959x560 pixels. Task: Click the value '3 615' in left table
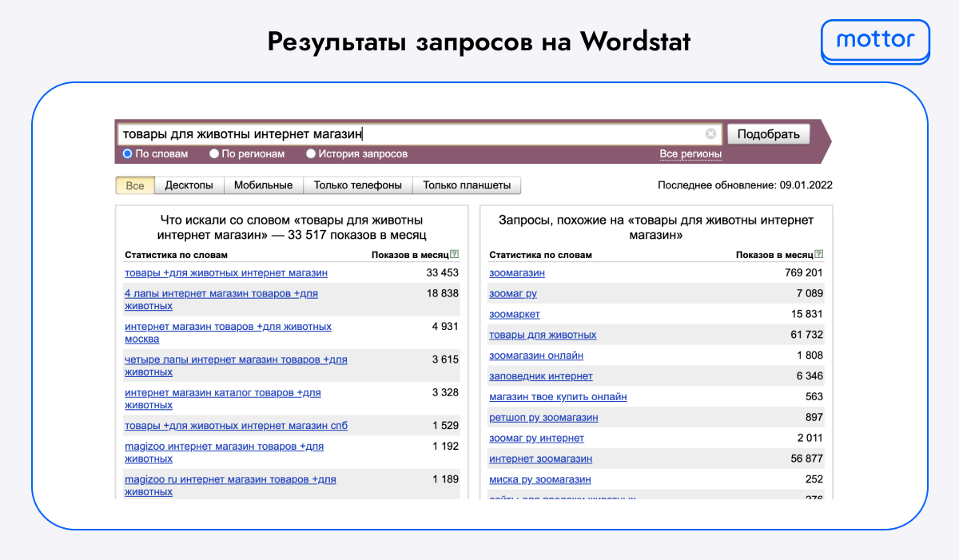tap(445, 359)
